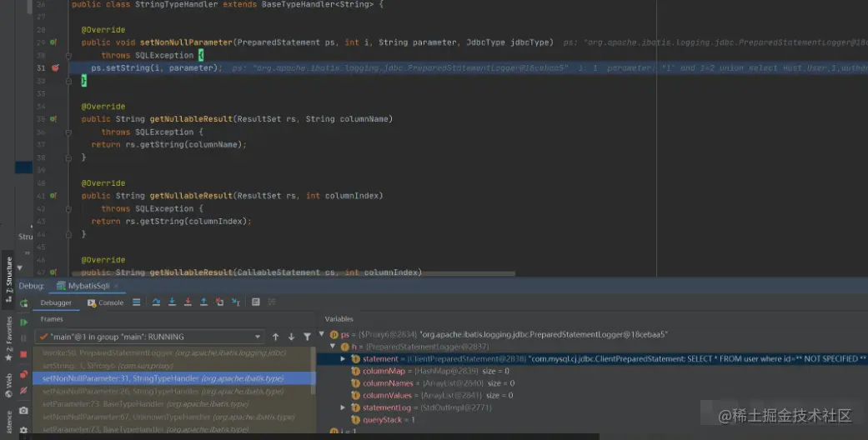Viewport: 868px width, 440px height.
Task: Collapse code fold at line 30
Action: coord(68,55)
